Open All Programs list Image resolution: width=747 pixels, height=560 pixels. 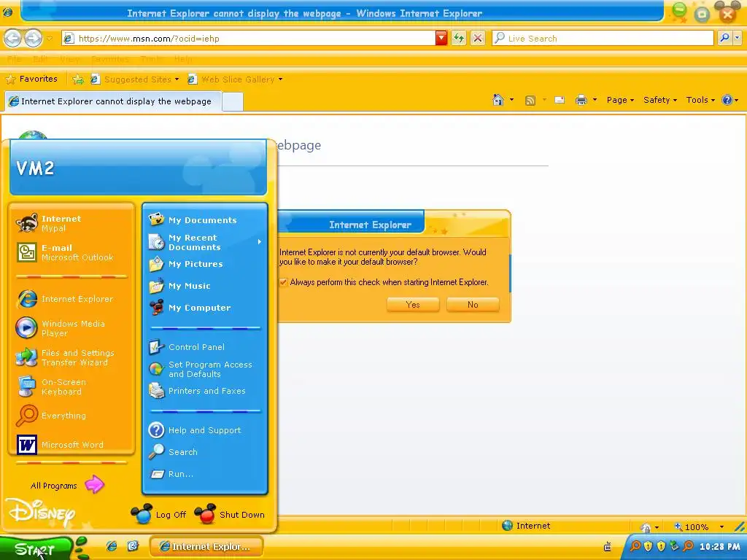66,485
